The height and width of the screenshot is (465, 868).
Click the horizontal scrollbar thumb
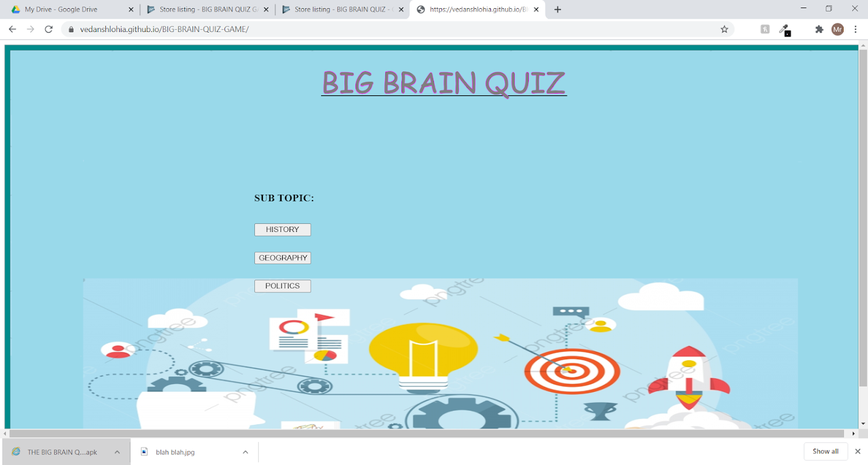coord(426,433)
